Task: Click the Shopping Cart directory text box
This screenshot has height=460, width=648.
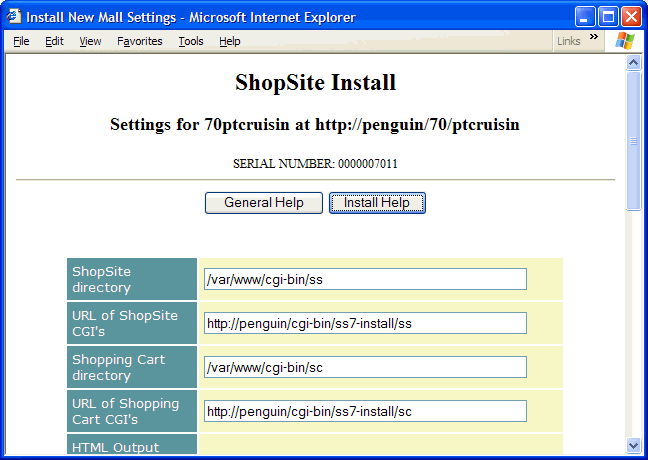Action: [364, 367]
